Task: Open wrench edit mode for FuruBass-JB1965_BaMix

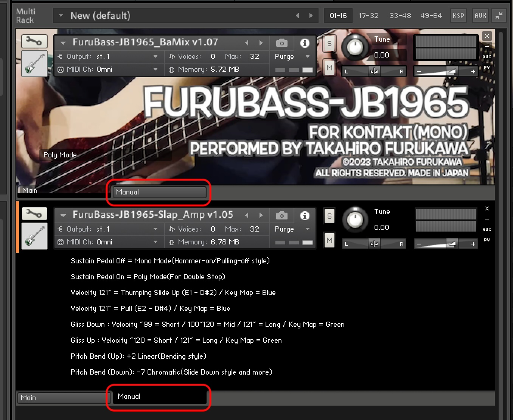Action: pos(34,41)
